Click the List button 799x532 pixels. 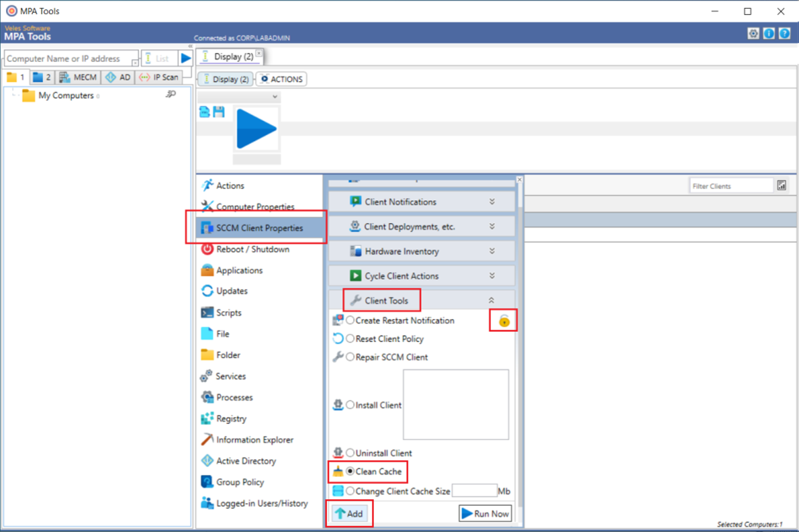click(159, 58)
